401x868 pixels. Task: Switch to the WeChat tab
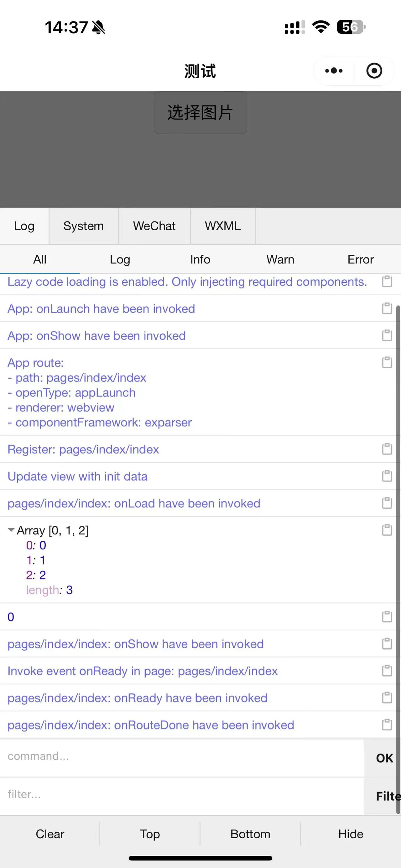pyautogui.click(x=154, y=226)
